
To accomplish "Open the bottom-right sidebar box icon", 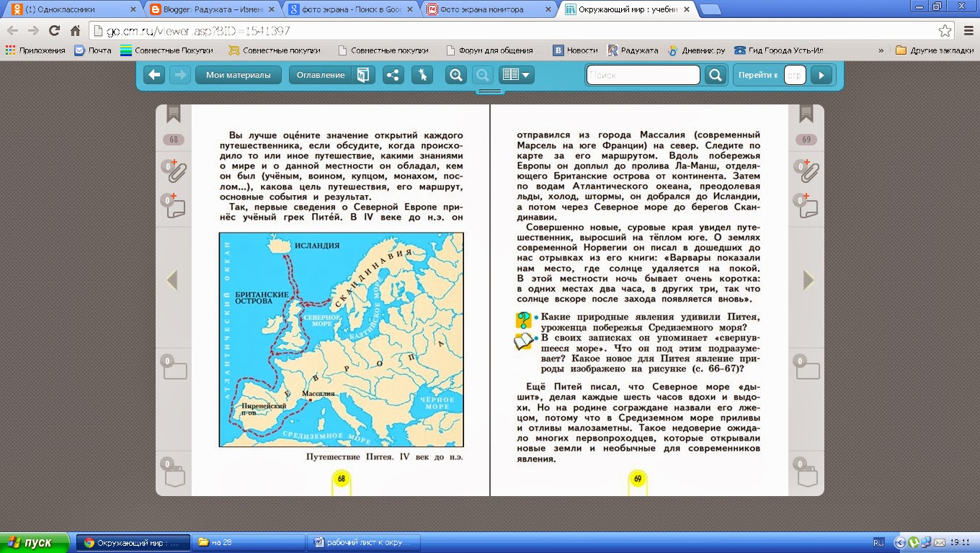I will 806,473.
